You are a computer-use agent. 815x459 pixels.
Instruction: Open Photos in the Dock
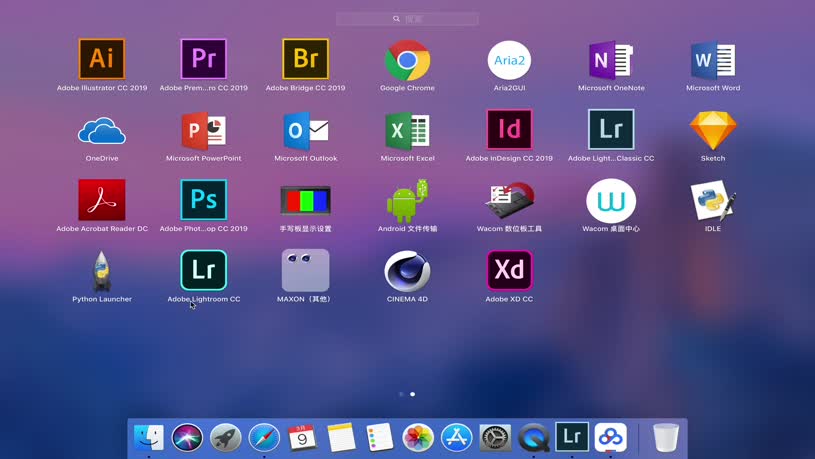[418, 438]
